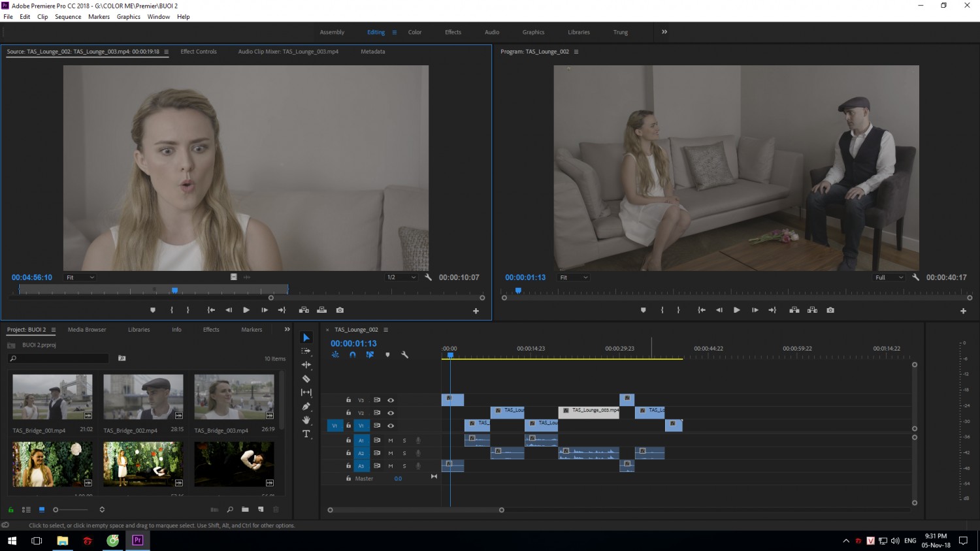This screenshot has width=980, height=551.
Task: Open timeline display settings wrench
Action: pos(404,355)
